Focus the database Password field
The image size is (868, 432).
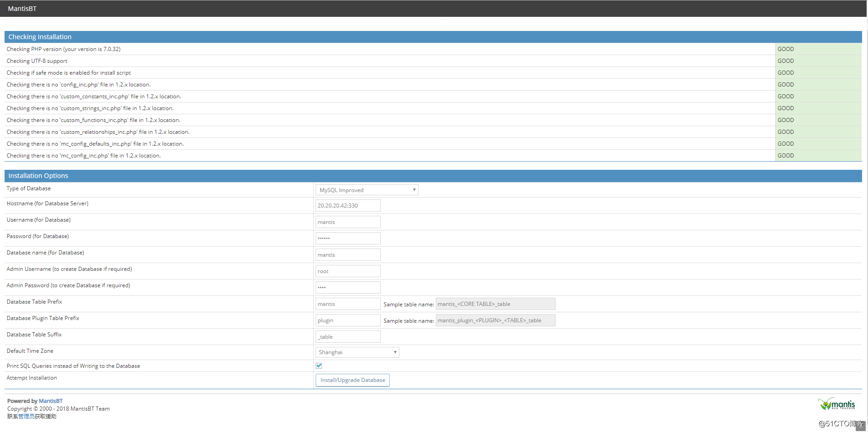click(x=348, y=238)
